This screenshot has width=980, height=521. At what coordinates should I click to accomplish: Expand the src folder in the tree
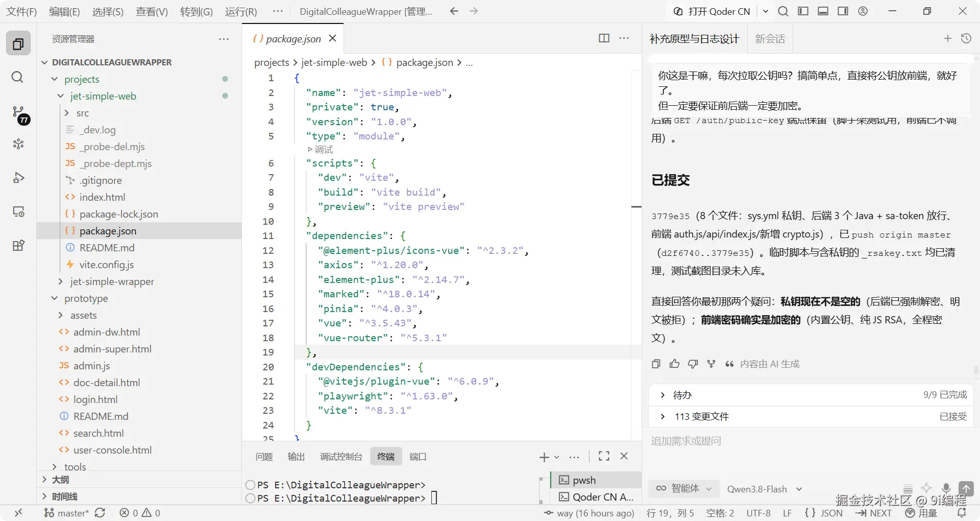67,113
